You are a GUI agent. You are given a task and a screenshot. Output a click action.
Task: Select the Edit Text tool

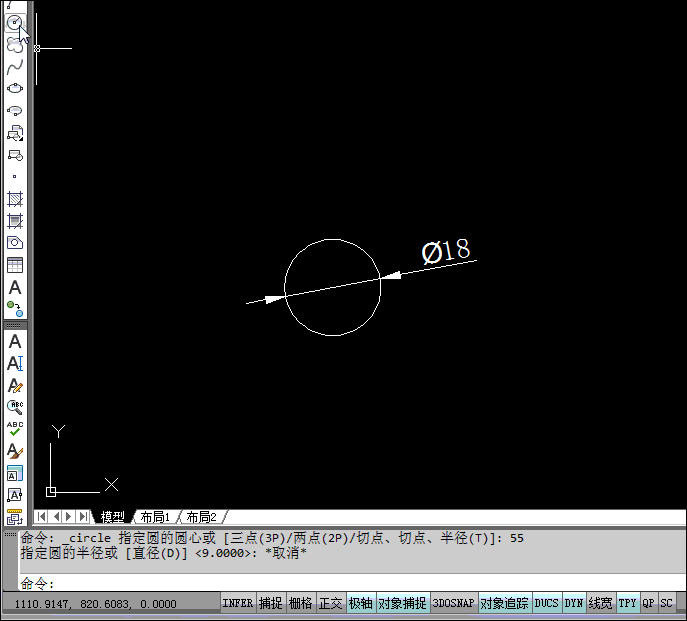tap(15, 385)
